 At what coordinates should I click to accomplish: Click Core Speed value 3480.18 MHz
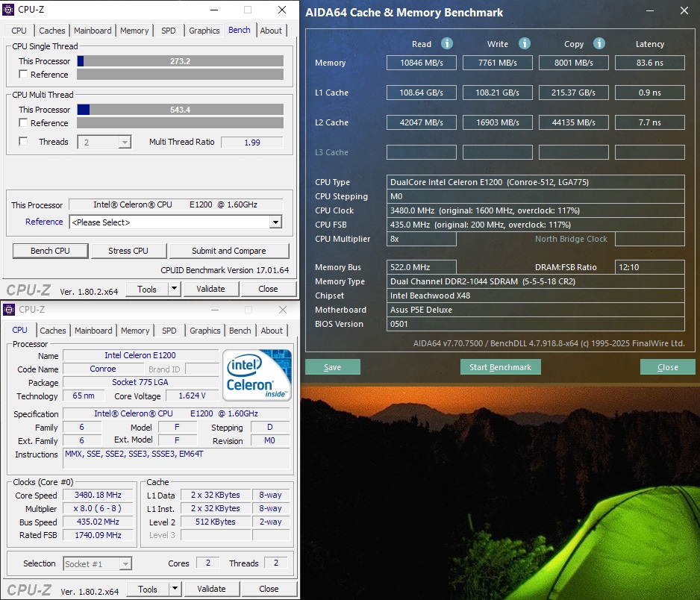coord(99,495)
